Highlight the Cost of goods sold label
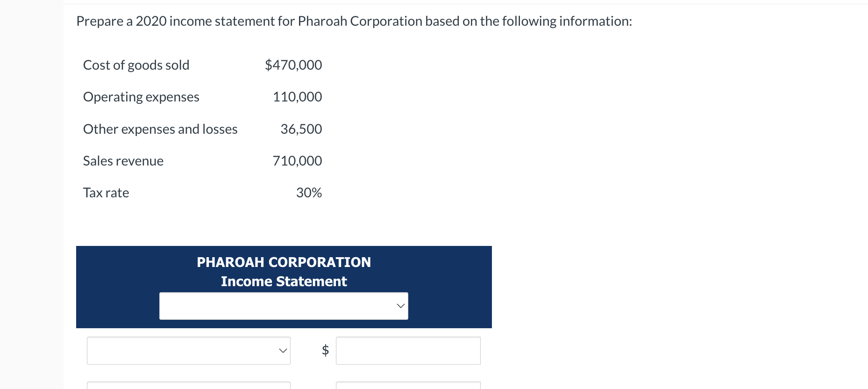The height and width of the screenshot is (389, 868). (x=136, y=65)
